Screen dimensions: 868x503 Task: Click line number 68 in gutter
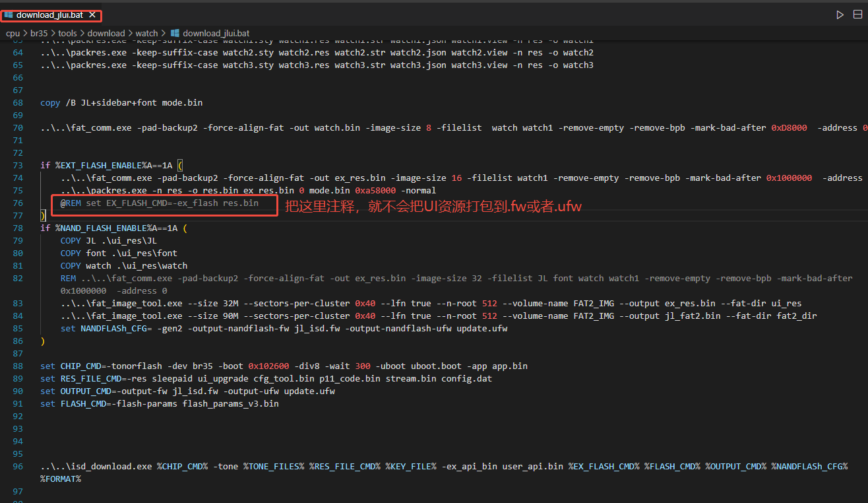[18, 103]
